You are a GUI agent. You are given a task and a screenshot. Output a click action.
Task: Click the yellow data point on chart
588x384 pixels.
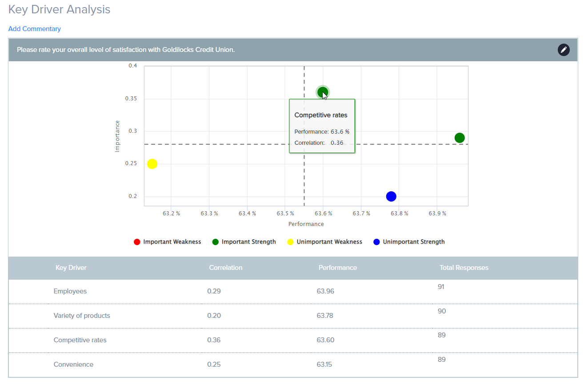point(152,164)
